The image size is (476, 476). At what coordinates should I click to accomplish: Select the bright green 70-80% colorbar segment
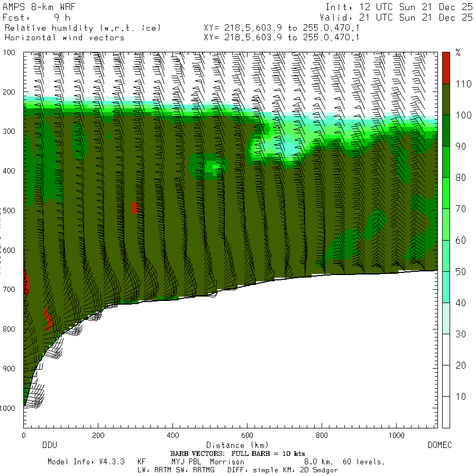pyautogui.click(x=446, y=193)
